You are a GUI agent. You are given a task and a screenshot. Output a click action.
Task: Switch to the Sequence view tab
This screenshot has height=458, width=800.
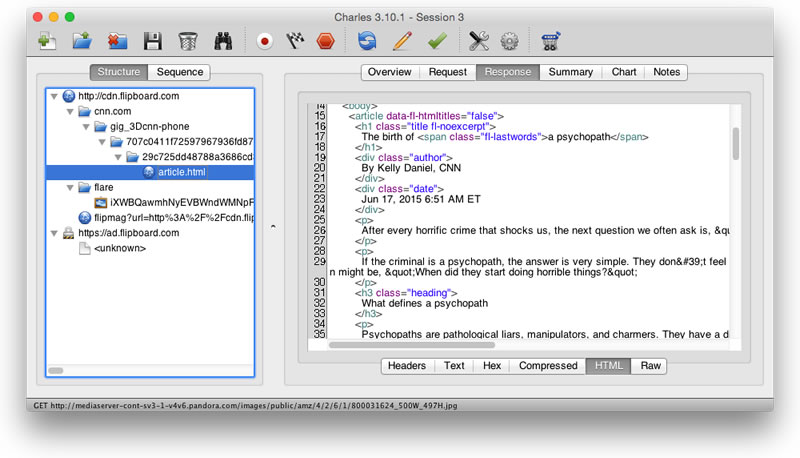pos(180,72)
